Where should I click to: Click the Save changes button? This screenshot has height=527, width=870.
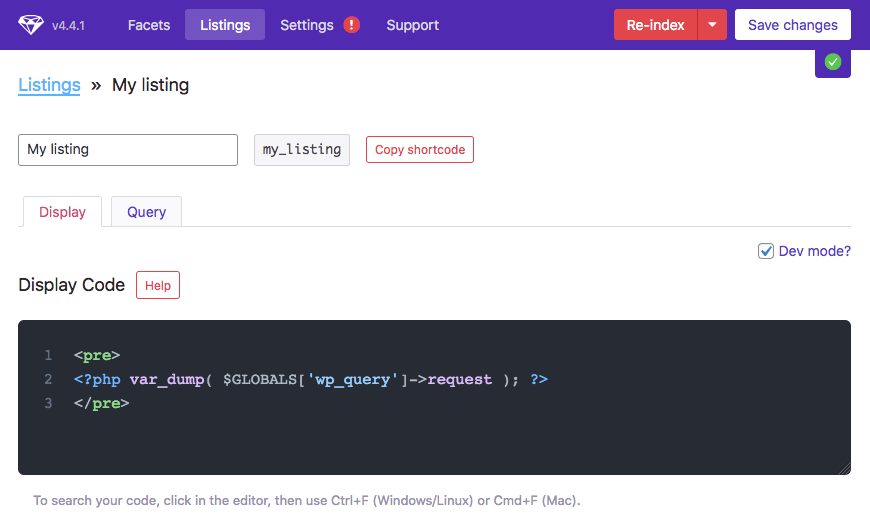792,25
